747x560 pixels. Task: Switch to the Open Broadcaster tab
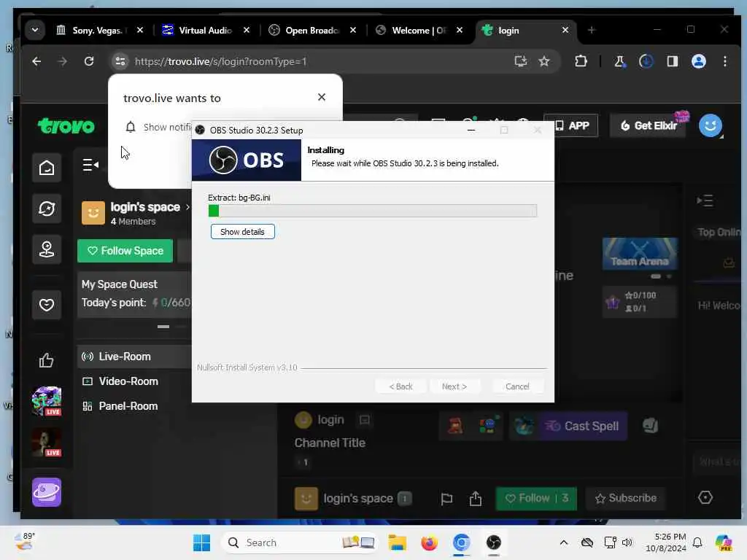point(312,31)
